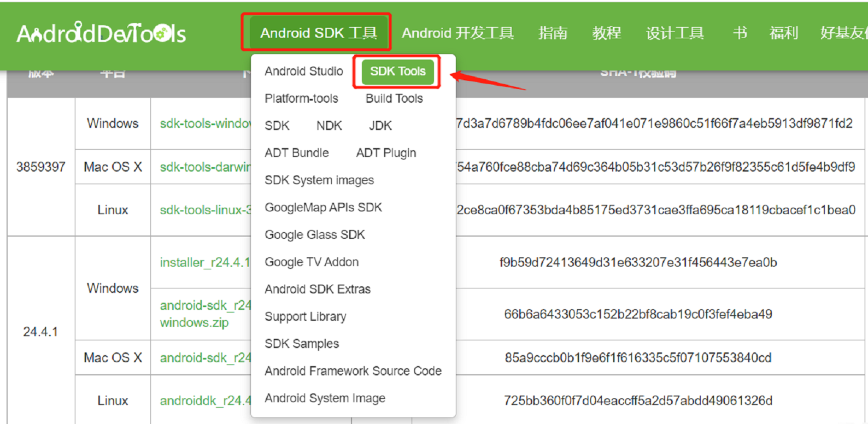Open Android Framework Source Code entry
868x424 pixels.
[x=353, y=371]
